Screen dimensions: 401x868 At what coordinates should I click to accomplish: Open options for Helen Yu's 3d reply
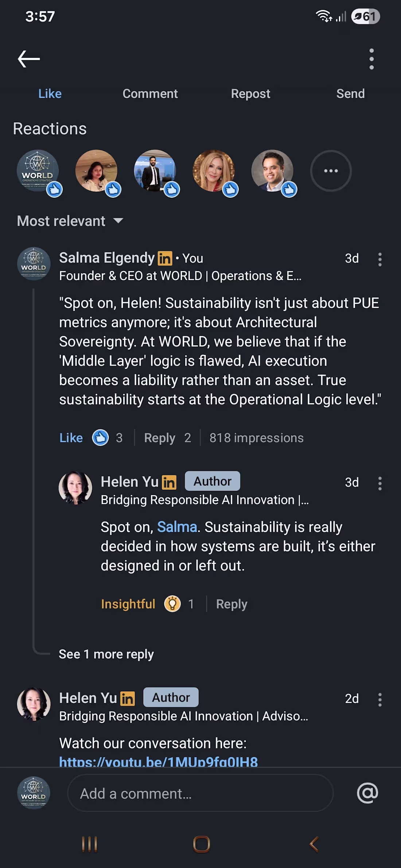tap(380, 483)
